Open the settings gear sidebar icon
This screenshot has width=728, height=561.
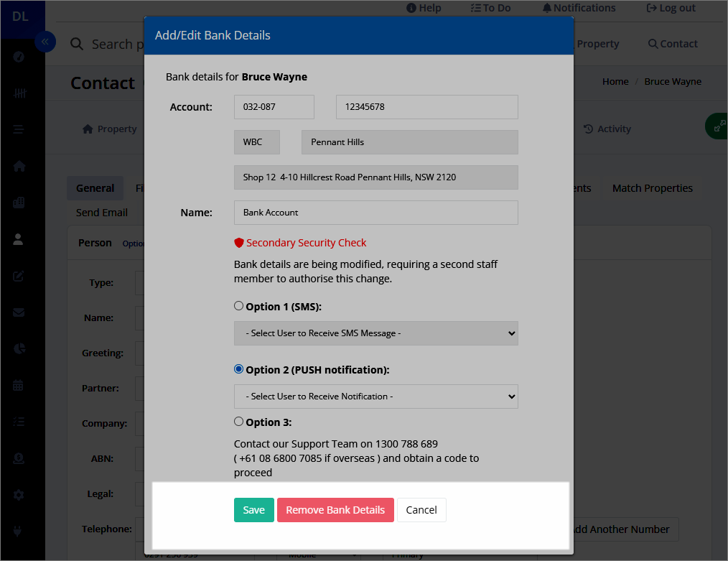click(x=19, y=495)
